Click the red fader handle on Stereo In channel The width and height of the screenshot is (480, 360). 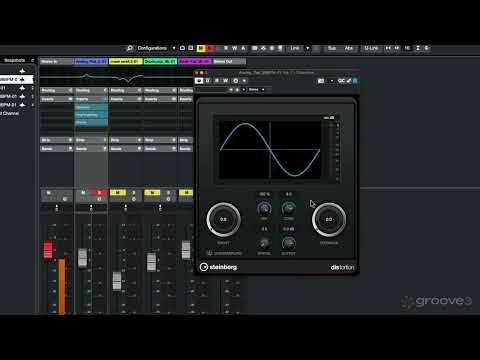(x=48, y=250)
